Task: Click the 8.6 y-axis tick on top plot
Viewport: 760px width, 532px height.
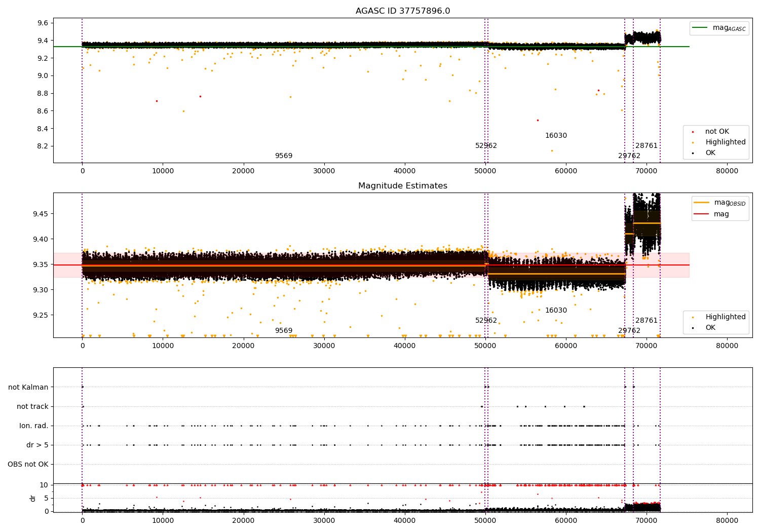Action: click(x=43, y=111)
